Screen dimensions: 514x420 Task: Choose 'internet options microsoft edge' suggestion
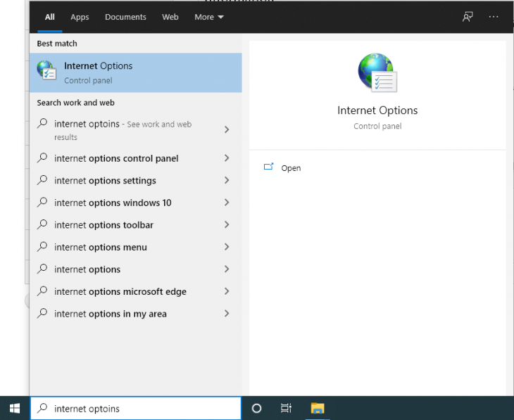coord(136,291)
